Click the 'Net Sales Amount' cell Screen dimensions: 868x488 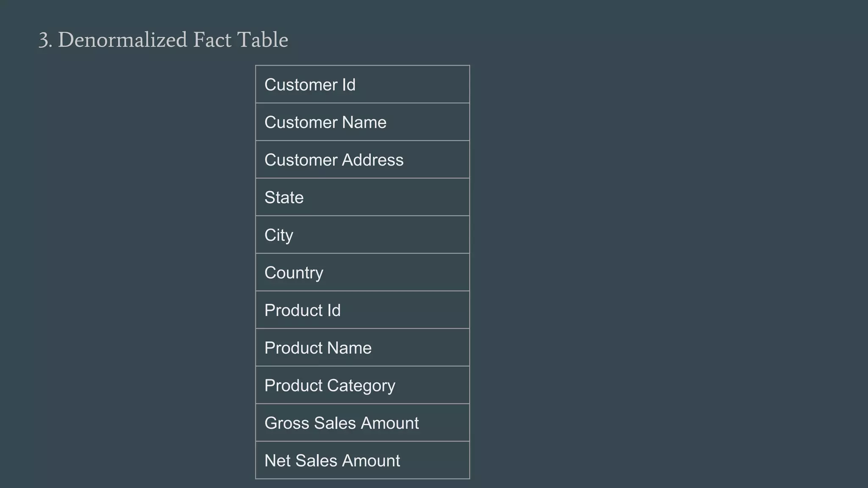pyautogui.click(x=362, y=460)
